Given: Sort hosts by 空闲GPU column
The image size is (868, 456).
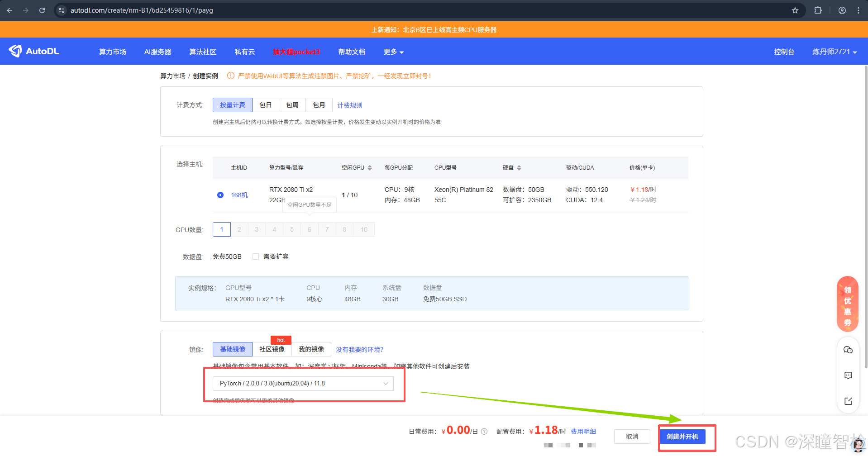Looking at the screenshot, I should pyautogui.click(x=370, y=168).
